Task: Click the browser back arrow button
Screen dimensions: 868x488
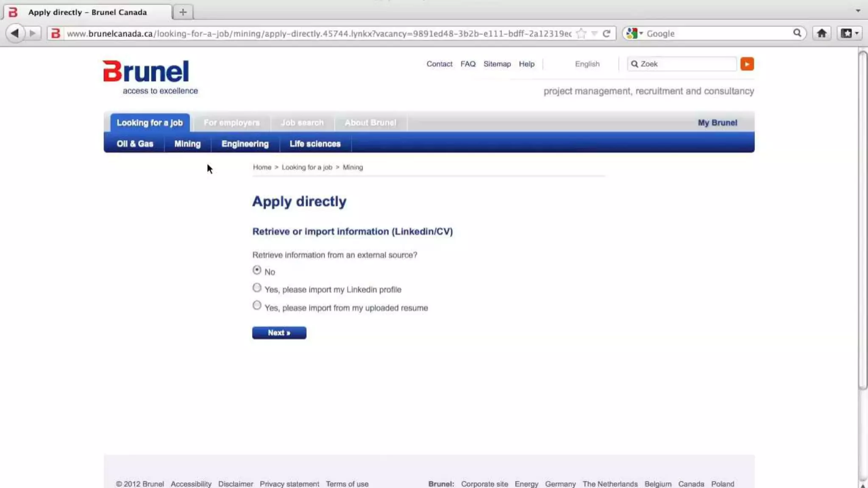Action: [x=15, y=33]
